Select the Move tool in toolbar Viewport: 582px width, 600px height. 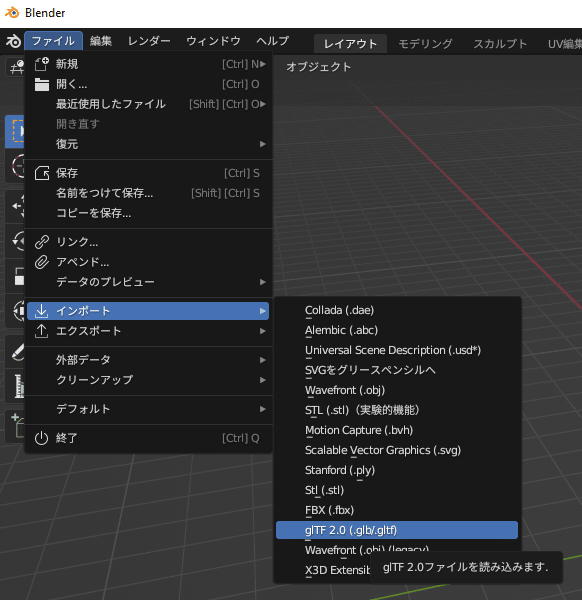click(15, 206)
